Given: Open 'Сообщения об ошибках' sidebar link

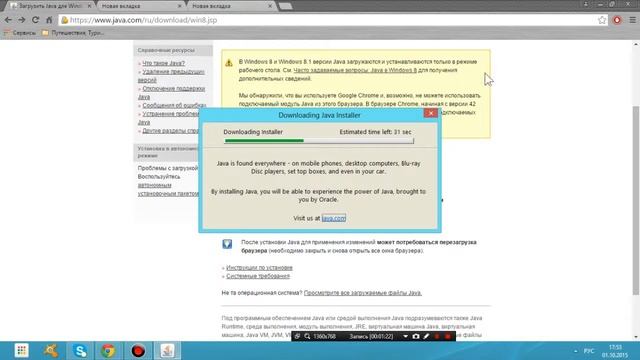Looking at the screenshot, I should (x=174, y=105).
